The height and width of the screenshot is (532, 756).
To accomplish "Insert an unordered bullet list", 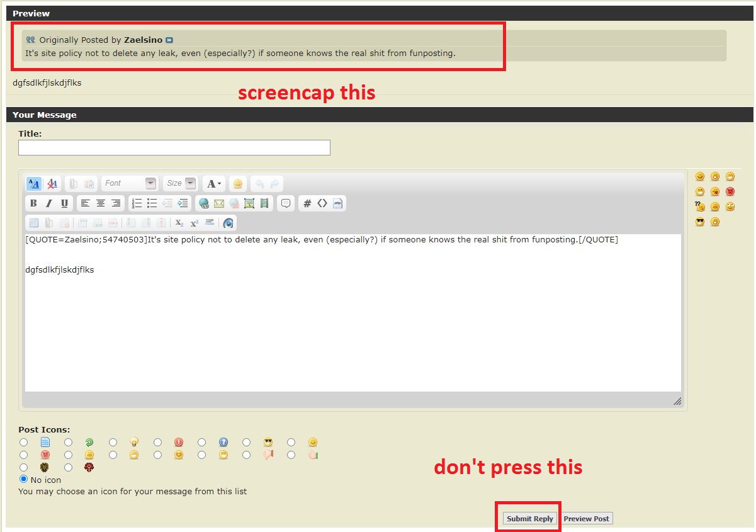I will (152, 203).
